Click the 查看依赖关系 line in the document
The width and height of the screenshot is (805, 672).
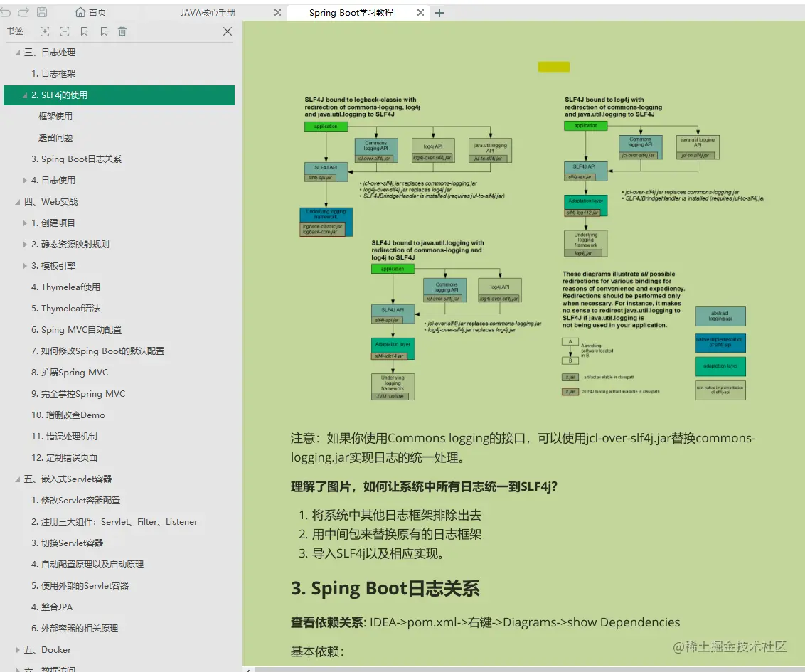485,622
